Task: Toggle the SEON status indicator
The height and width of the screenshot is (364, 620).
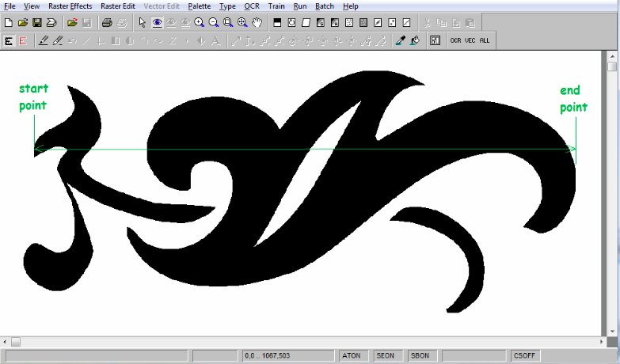Action: pyautogui.click(x=386, y=356)
